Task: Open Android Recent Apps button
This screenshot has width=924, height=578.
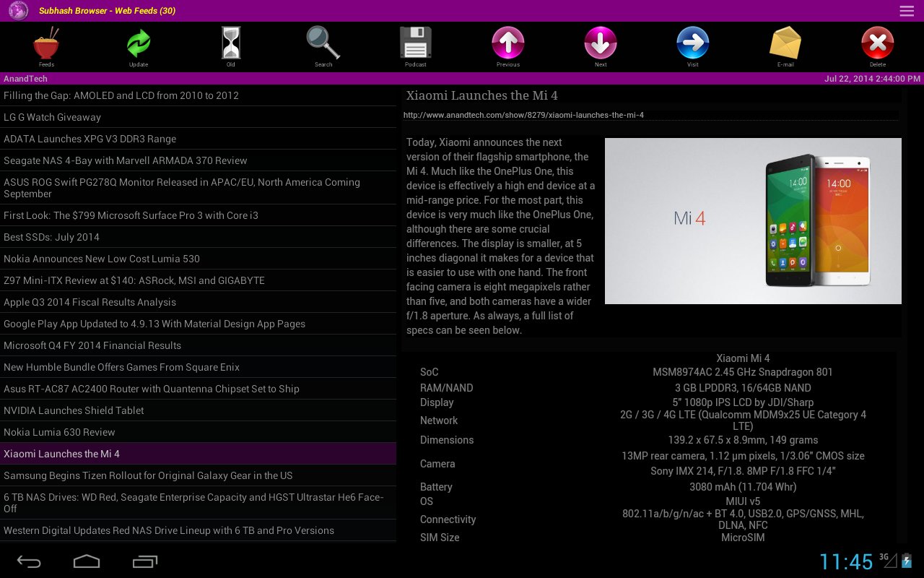Action: click(144, 561)
